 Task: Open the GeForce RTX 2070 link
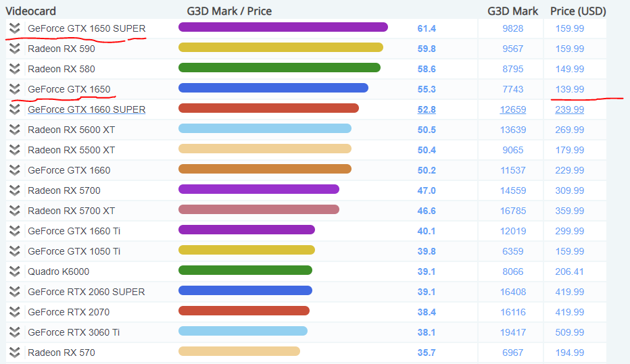click(x=68, y=312)
